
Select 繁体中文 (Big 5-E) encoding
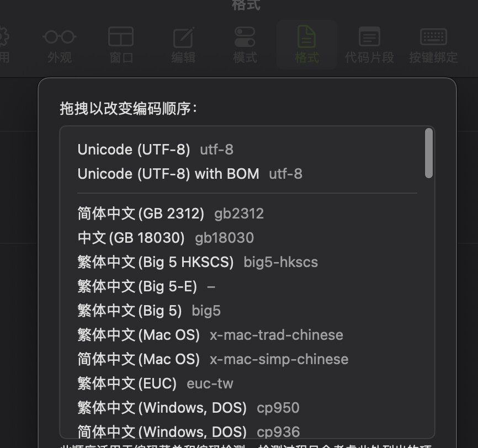(x=247, y=286)
